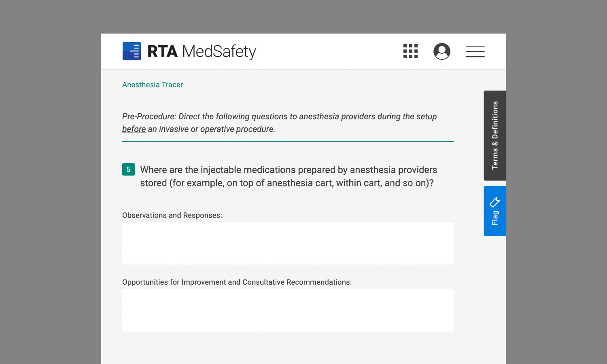
Task: Click the injectable medications question text
Action: (x=289, y=176)
